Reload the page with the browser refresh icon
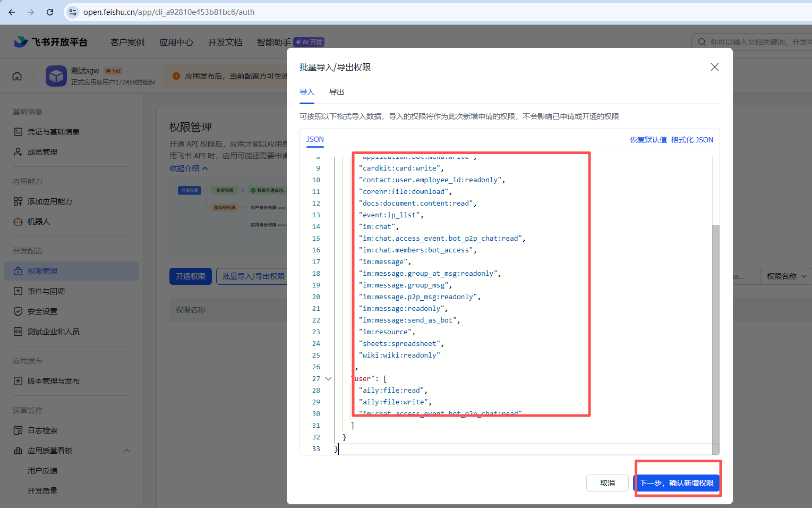Image resolution: width=812 pixels, height=508 pixels. click(x=49, y=12)
